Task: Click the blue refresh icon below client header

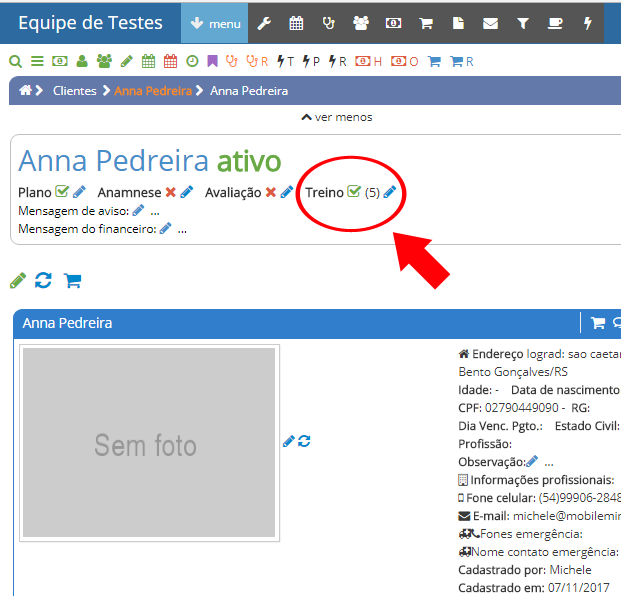Action: [43, 280]
